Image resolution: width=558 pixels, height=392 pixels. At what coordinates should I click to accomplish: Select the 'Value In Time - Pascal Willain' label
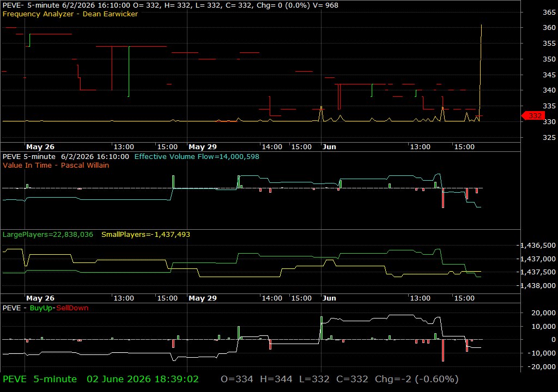(56, 165)
